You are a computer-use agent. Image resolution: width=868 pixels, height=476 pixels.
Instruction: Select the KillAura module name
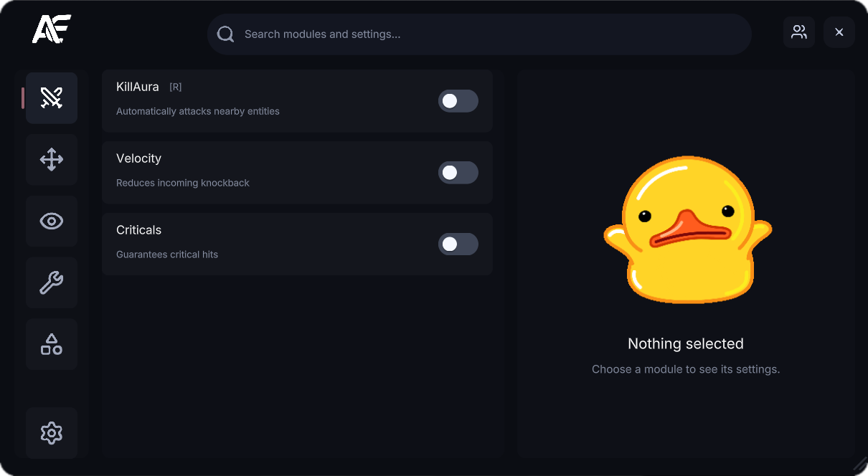(138, 87)
